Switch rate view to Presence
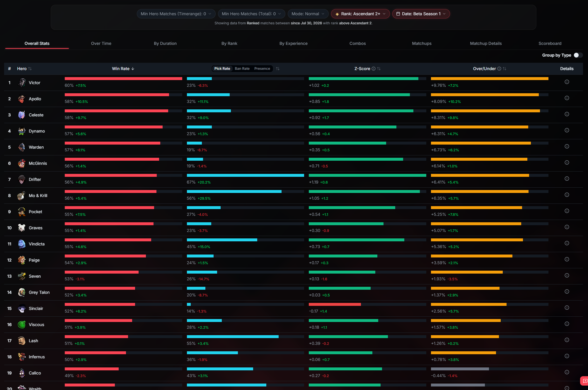The image size is (588, 390). [x=262, y=69]
